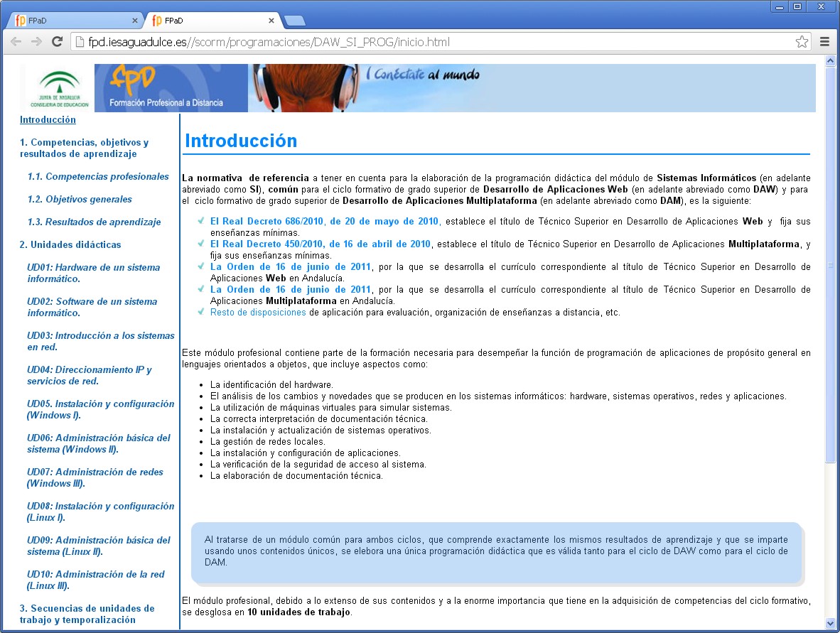Click the 'La identificación del hardware.' bullet
840x633 pixels.
coord(271,385)
